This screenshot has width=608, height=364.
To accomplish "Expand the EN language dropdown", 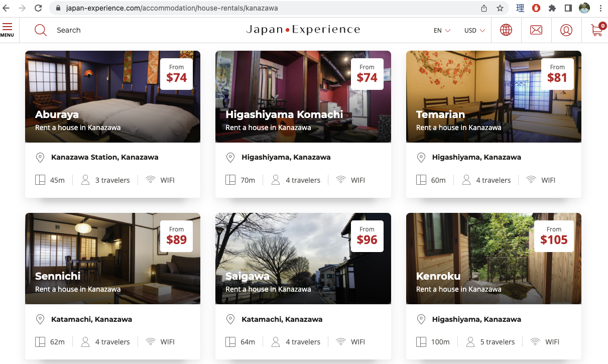I will (442, 30).
